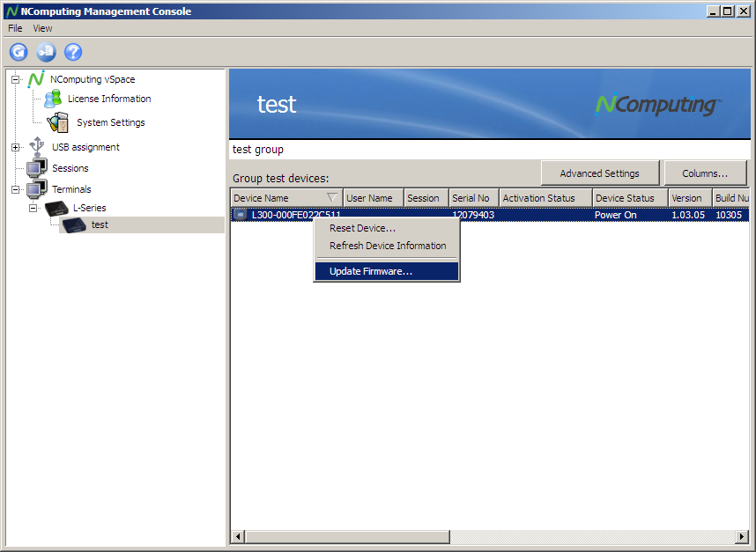Sort by Device Status column header
The width and height of the screenshot is (756, 552).
pyautogui.click(x=630, y=198)
